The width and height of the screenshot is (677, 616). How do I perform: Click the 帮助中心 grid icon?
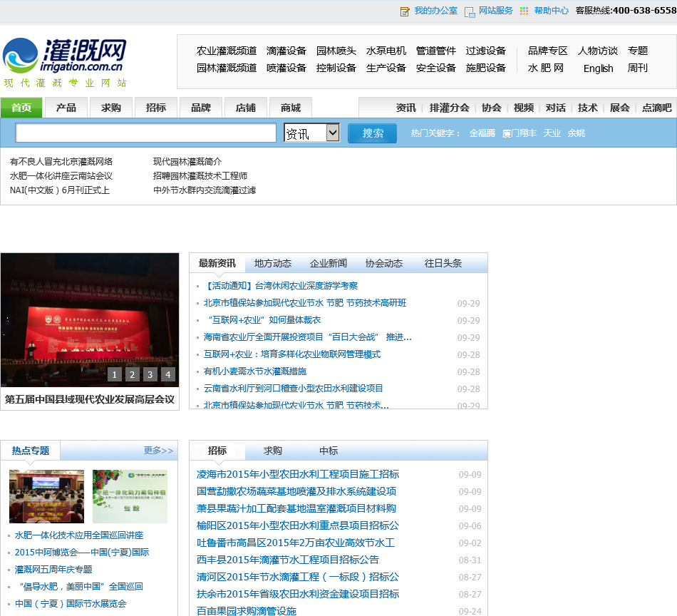pos(524,11)
